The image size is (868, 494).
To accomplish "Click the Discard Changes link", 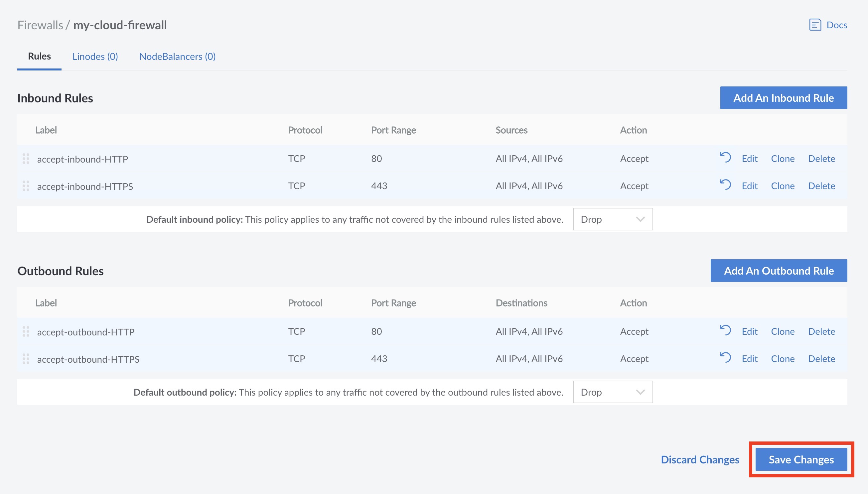I will pyautogui.click(x=700, y=459).
